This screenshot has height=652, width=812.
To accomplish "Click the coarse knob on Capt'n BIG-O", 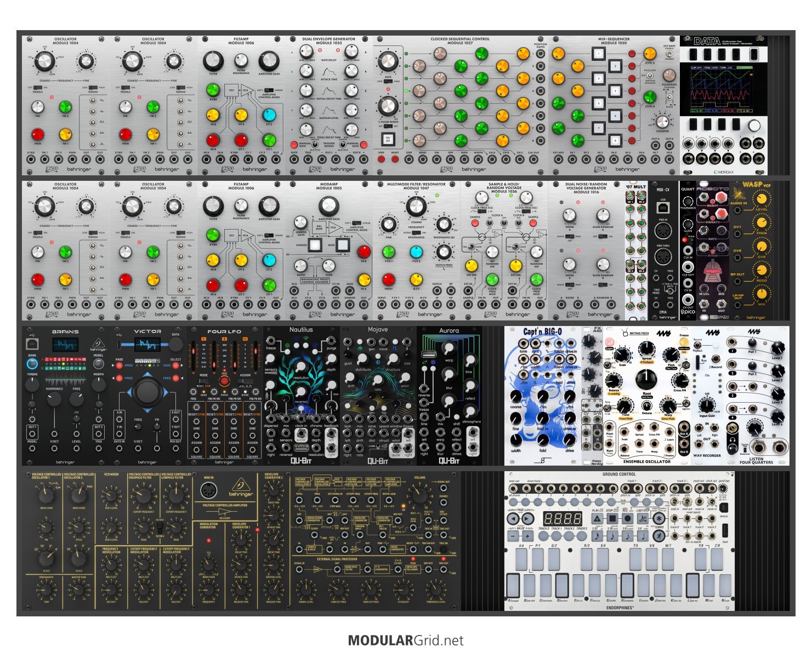I will (516, 396).
